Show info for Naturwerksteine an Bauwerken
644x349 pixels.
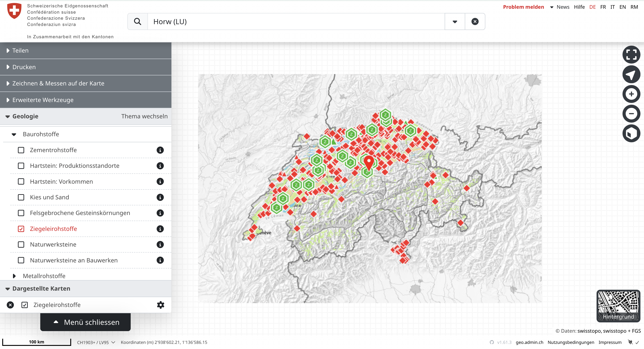coord(160,260)
